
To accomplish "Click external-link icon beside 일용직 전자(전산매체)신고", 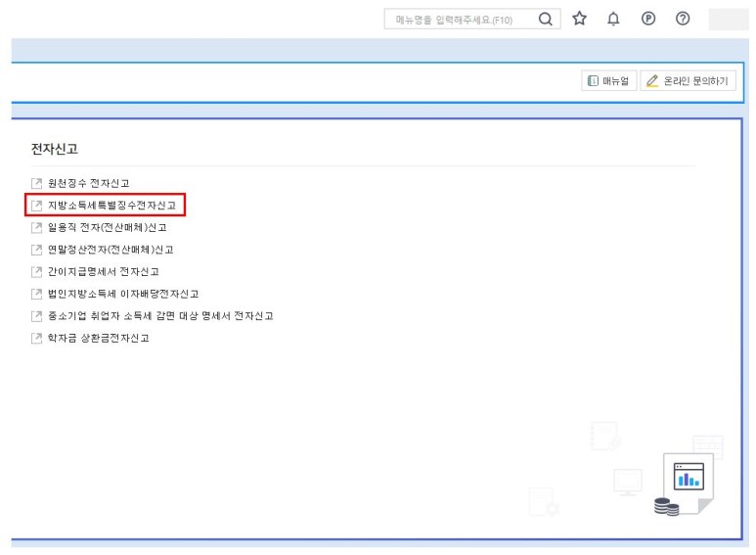I will tap(36, 227).
